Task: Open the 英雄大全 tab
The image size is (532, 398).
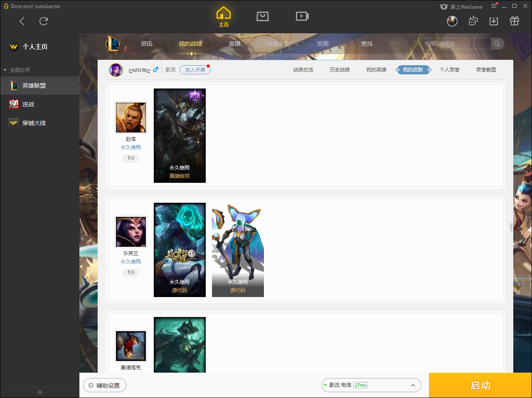Action: click(x=278, y=44)
